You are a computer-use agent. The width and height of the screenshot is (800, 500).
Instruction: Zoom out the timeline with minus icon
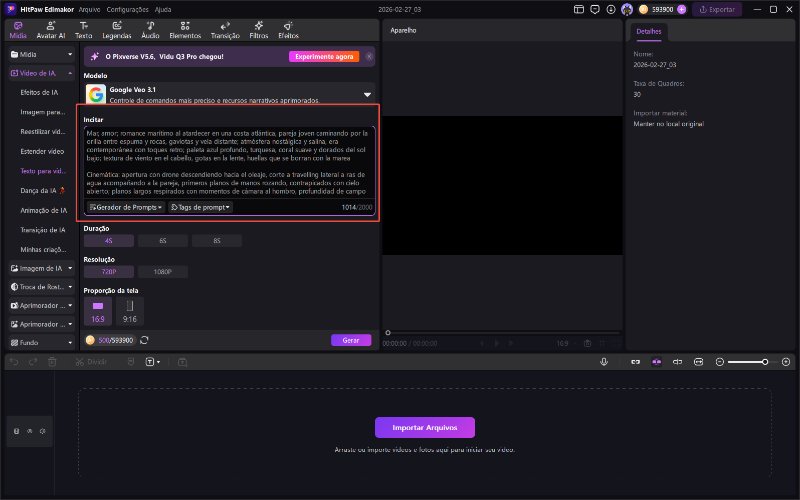click(720, 362)
